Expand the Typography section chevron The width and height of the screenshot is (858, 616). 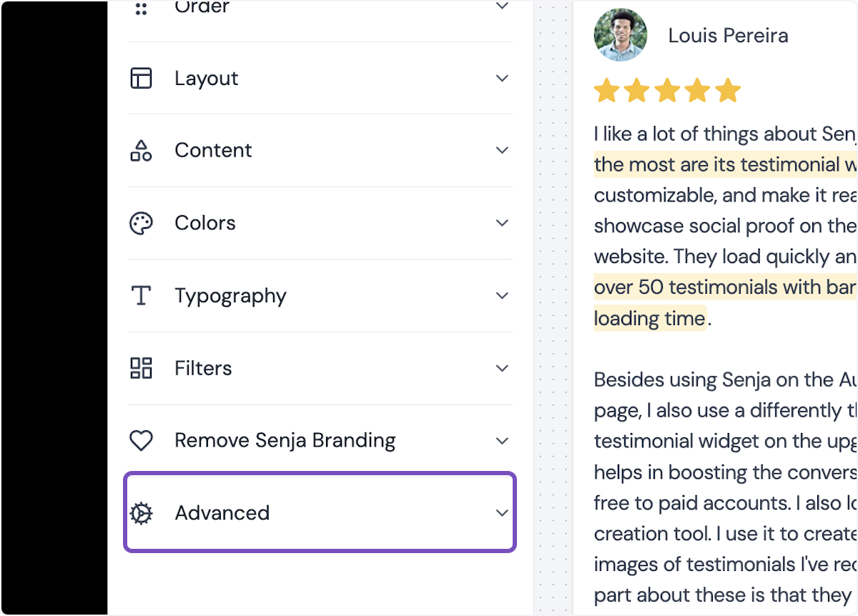click(x=502, y=295)
